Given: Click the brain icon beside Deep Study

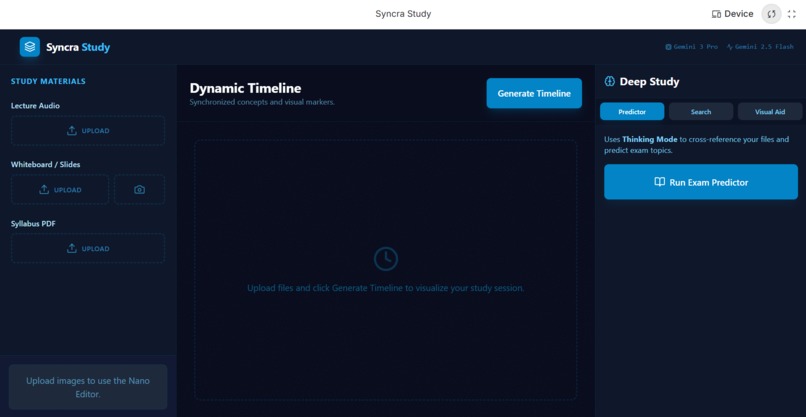Looking at the screenshot, I should 610,82.
